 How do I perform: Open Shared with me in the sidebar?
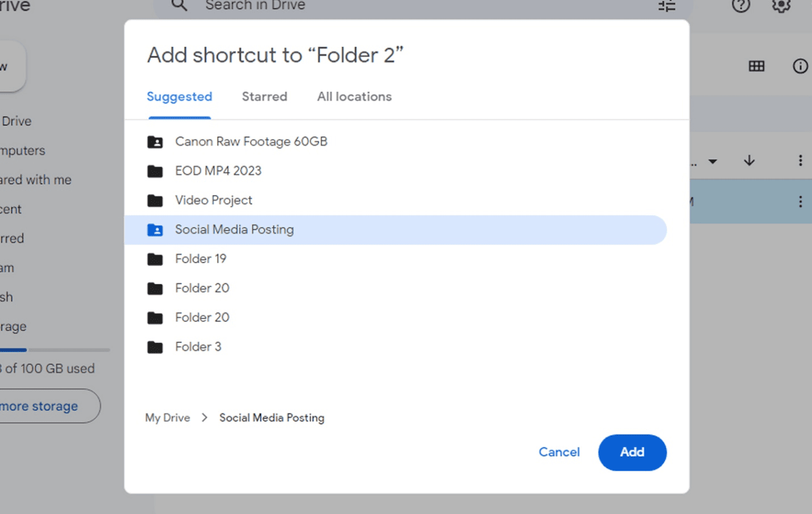[x=36, y=180]
